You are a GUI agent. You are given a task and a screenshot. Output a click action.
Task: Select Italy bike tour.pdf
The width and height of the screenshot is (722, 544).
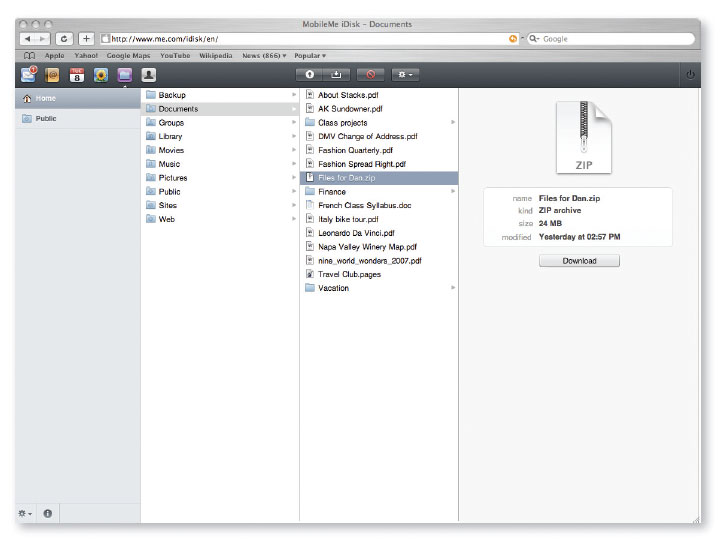(x=379, y=219)
